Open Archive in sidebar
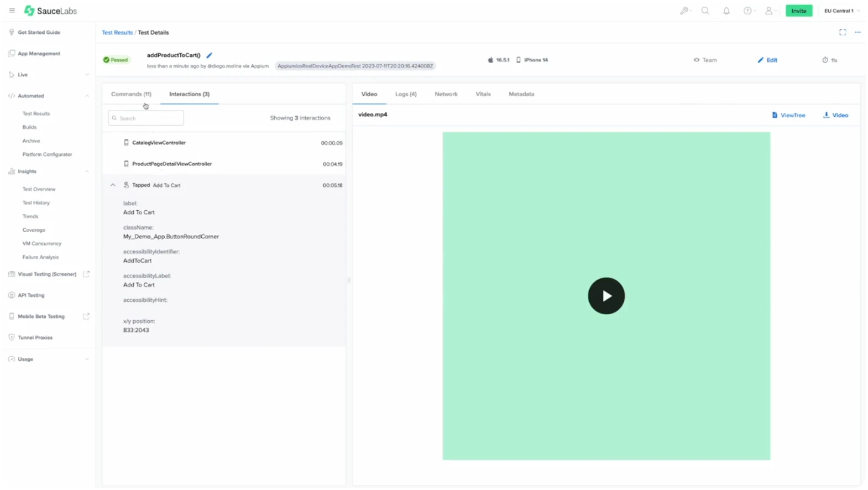The image size is (868, 490). click(31, 140)
